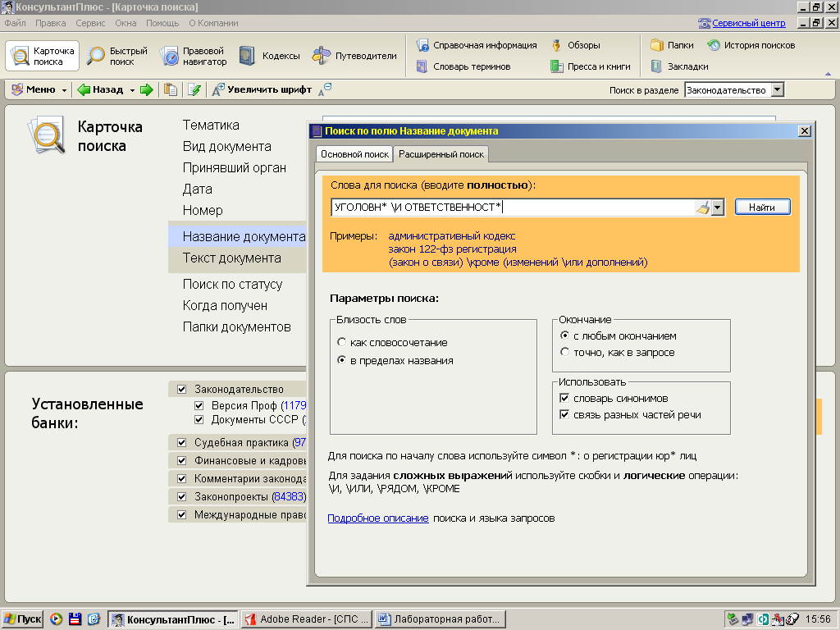Open the Папки folder section
Image resolution: width=840 pixels, height=630 pixels.
(672, 45)
